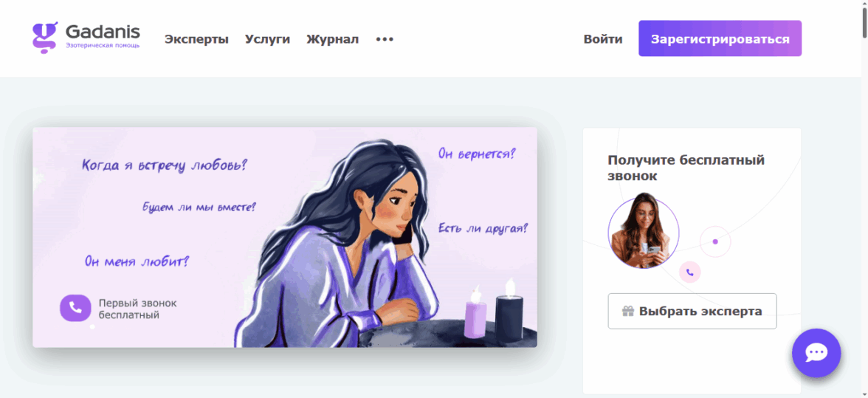This screenshot has width=868, height=398.
Task: Go to the Журнал section
Action: pos(333,39)
